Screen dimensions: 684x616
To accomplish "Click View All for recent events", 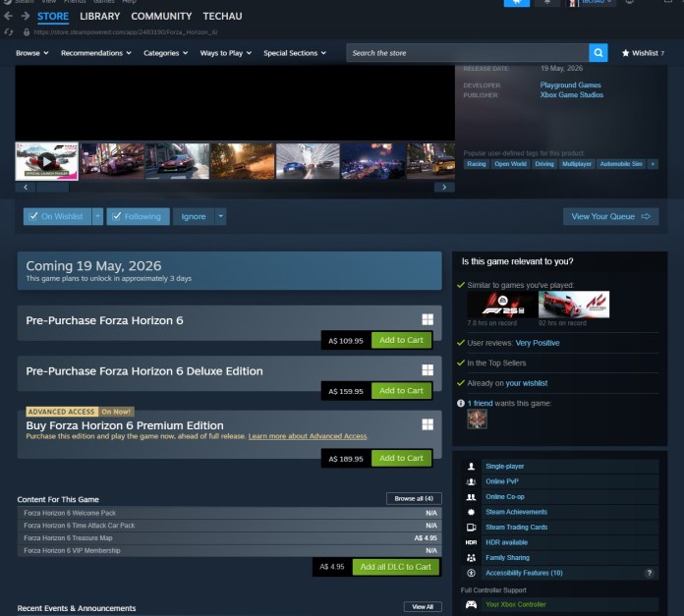I will pyautogui.click(x=423, y=607).
